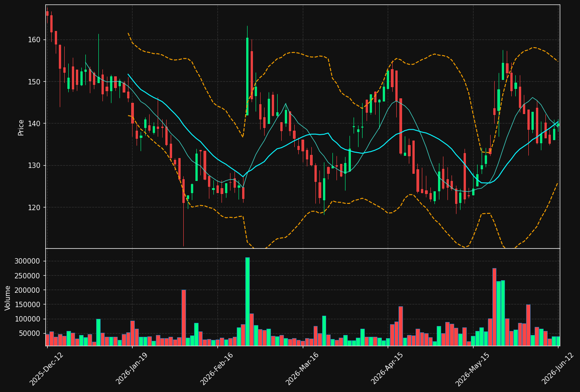Viewport: 580px width, 392px height.
Task: Select the 150 price tick label
Action: [x=35, y=82]
